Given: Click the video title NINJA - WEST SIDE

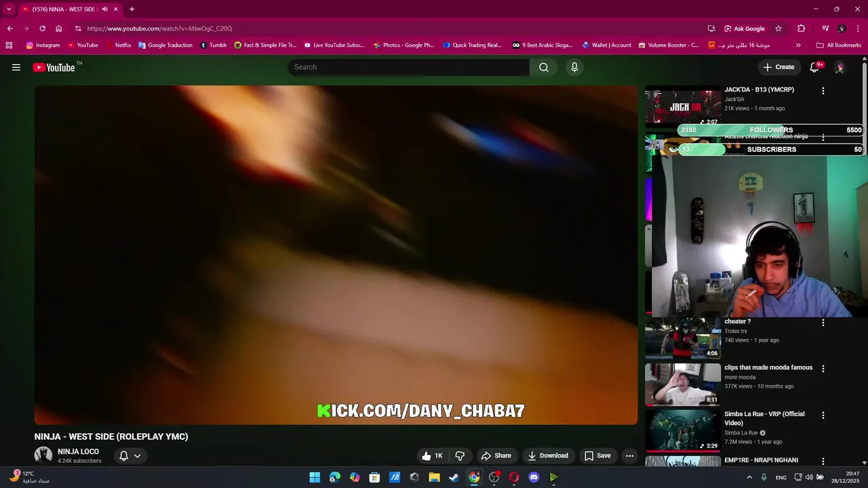Looking at the screenshot, I should pos(111,436).
